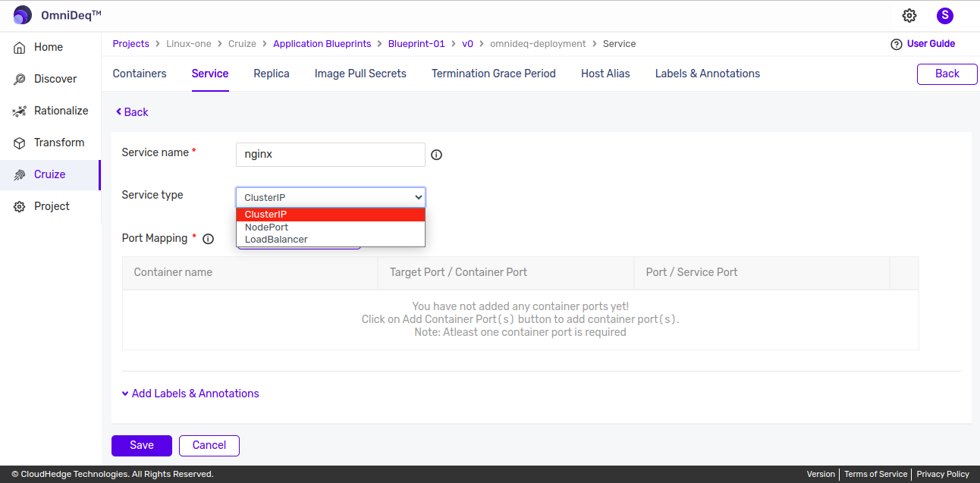Cancel the service form
This screenshot has height=483, width=980.
(x=209, y=446)
